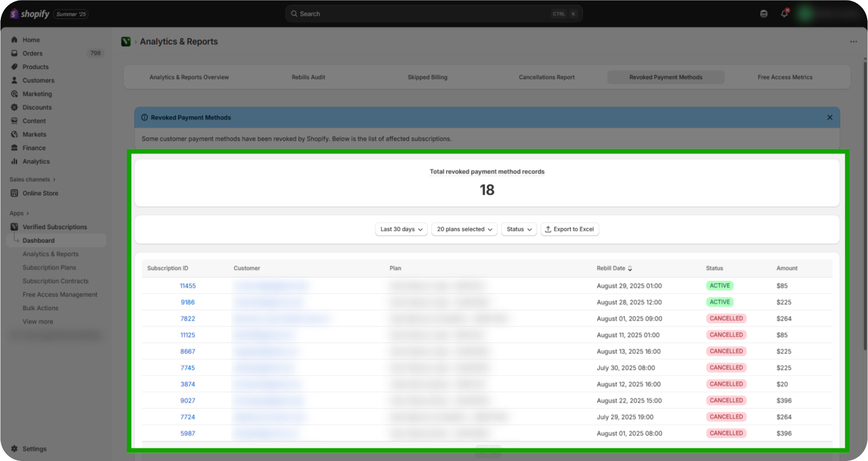Open subscription 9186

187,302
